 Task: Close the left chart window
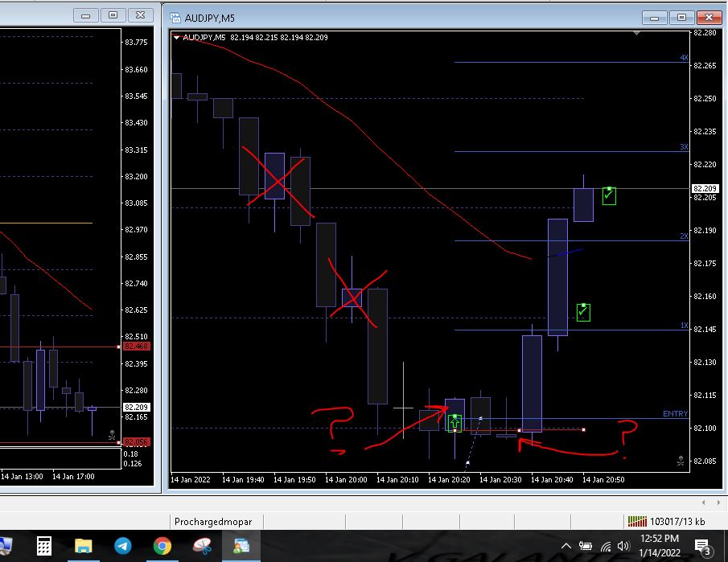[140, 15]
